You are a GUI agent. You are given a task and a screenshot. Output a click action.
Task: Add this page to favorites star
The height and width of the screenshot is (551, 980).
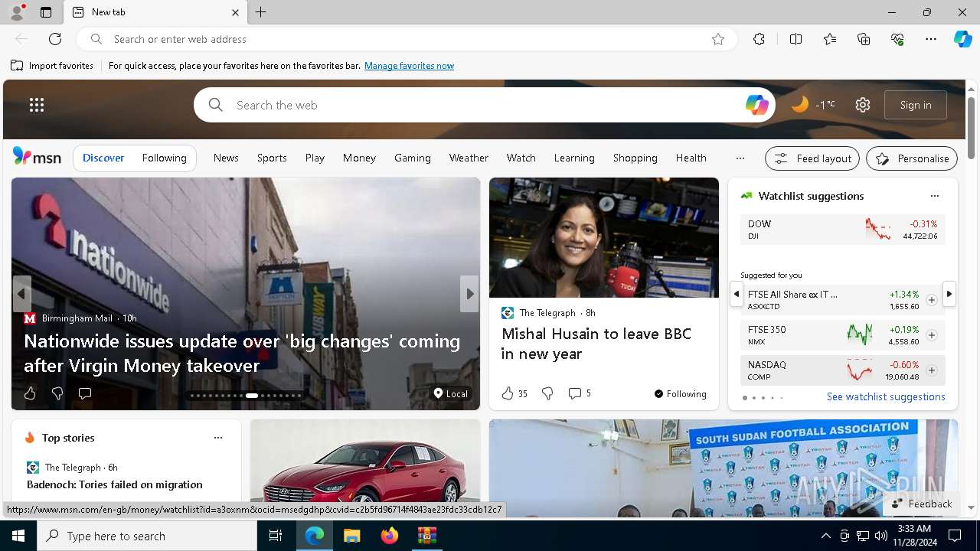(718, 39)
